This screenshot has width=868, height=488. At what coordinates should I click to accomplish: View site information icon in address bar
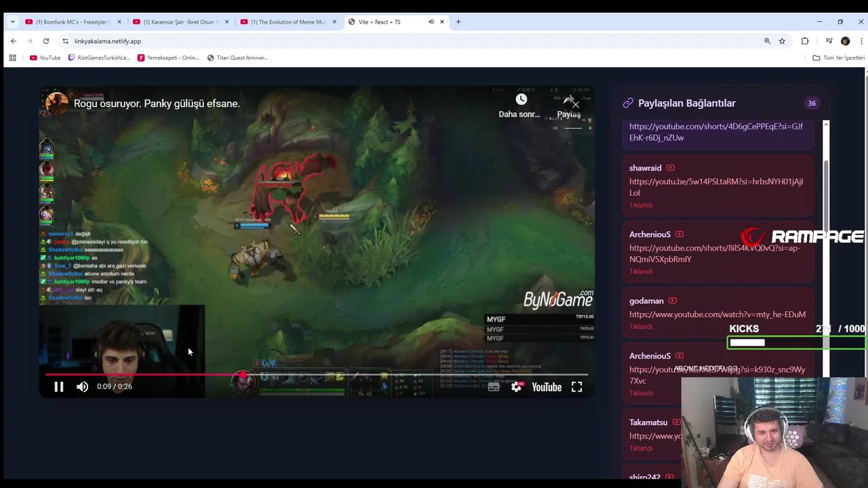[65, 41]
